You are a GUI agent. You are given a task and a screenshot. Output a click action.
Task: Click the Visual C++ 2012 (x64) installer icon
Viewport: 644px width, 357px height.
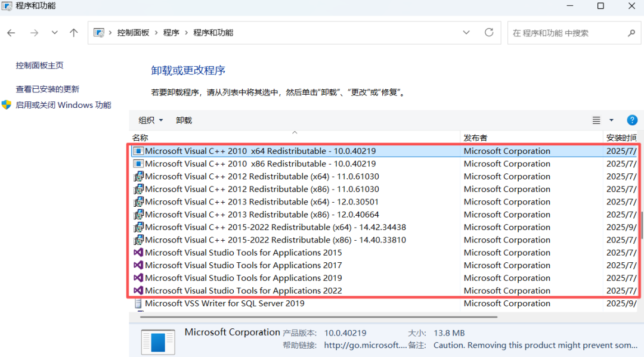point(138,176)
